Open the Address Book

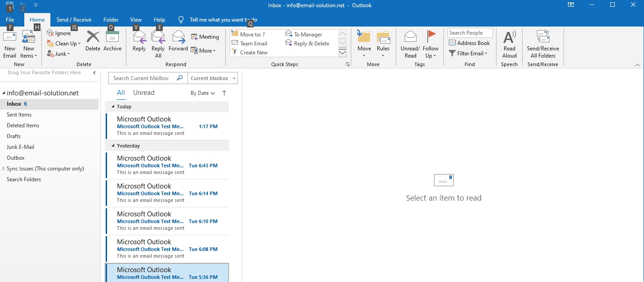[470, 43]
